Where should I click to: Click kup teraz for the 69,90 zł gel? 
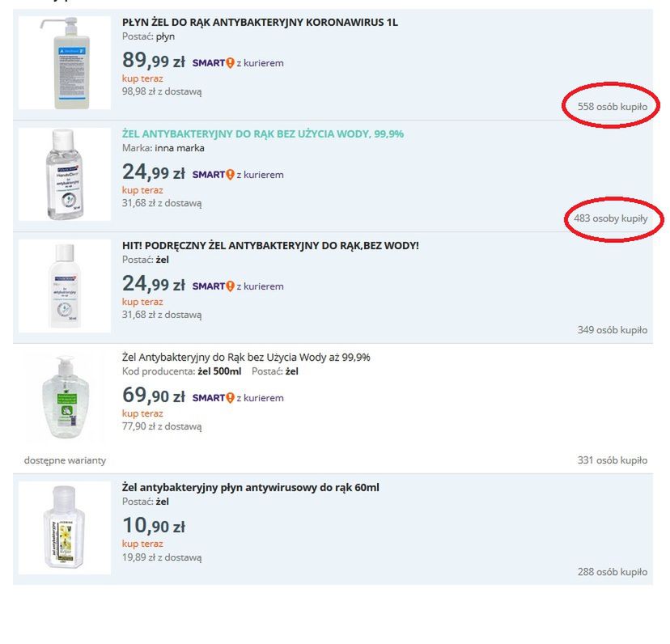click(x=142, y=413)
